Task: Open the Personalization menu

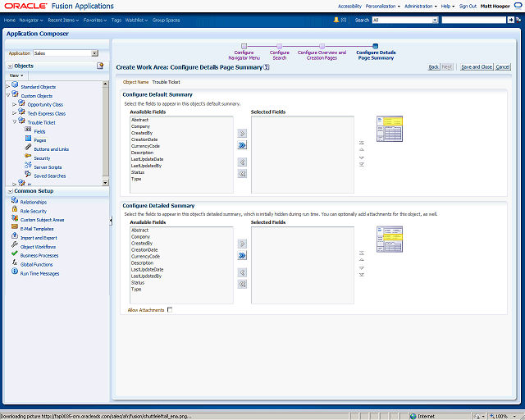Action: (x=383, y=7)
